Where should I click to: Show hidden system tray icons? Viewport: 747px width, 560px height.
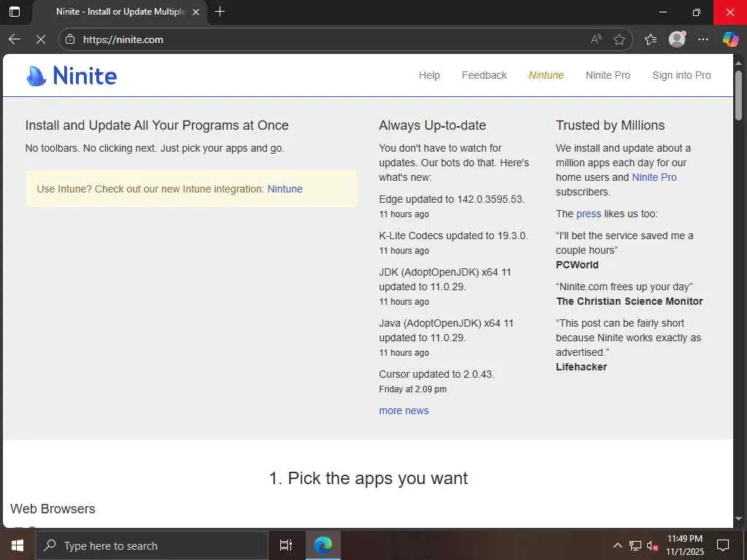point(617,545)
